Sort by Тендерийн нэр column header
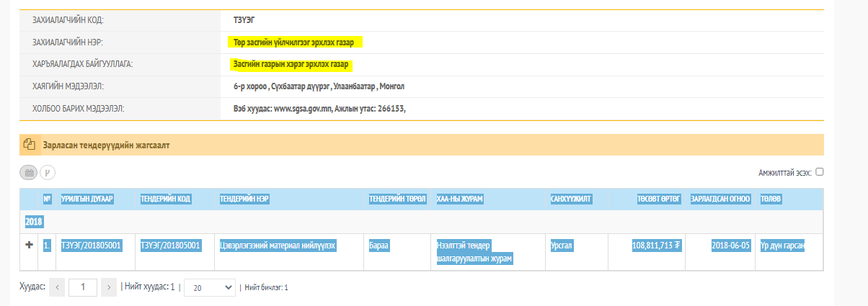Image resolution: width=868 pixels, height=306 pixels. 244,198
